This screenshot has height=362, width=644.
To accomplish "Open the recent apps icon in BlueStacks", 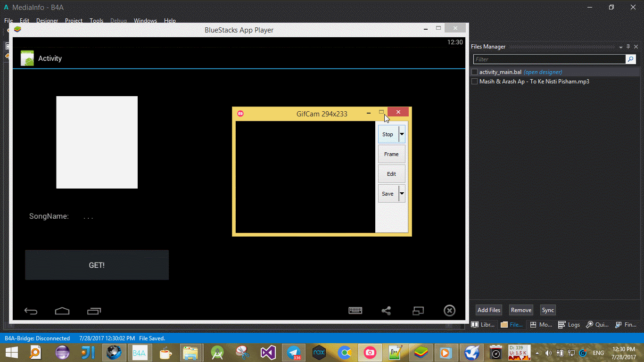I will click(94, 311).
